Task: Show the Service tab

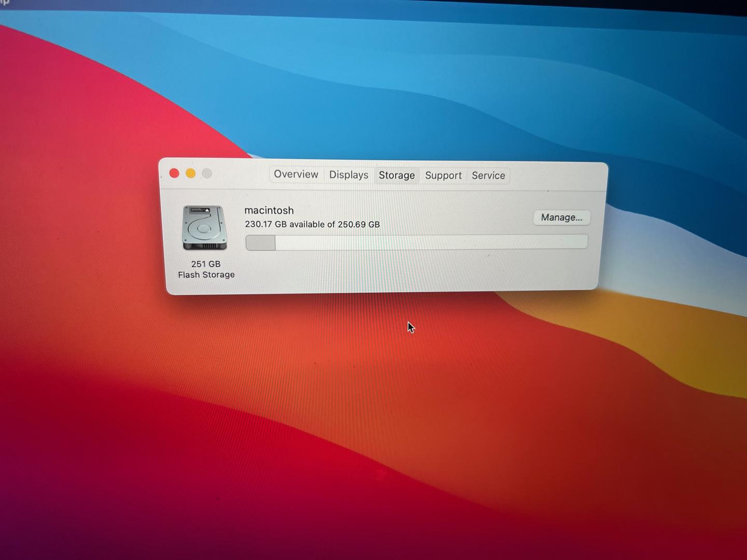Action: (488, 176)
